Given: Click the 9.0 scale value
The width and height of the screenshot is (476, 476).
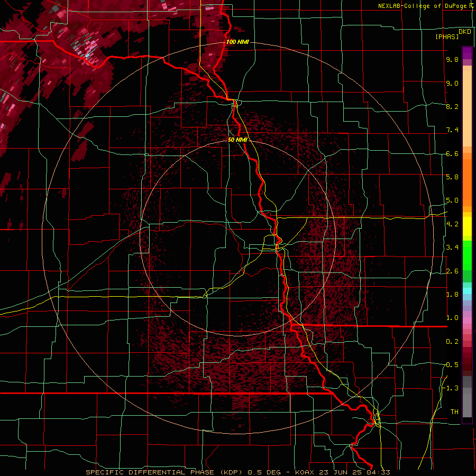Looking at the screenshot, I should 452,83.
